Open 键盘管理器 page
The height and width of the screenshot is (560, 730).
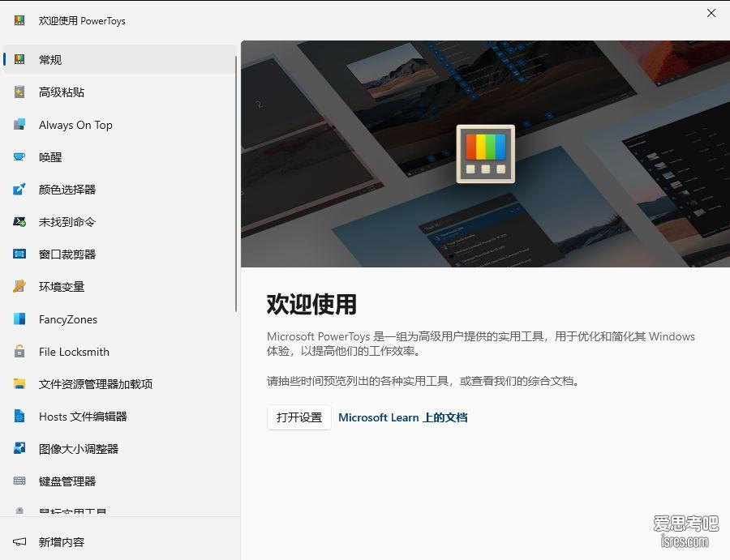click(119, 481)
